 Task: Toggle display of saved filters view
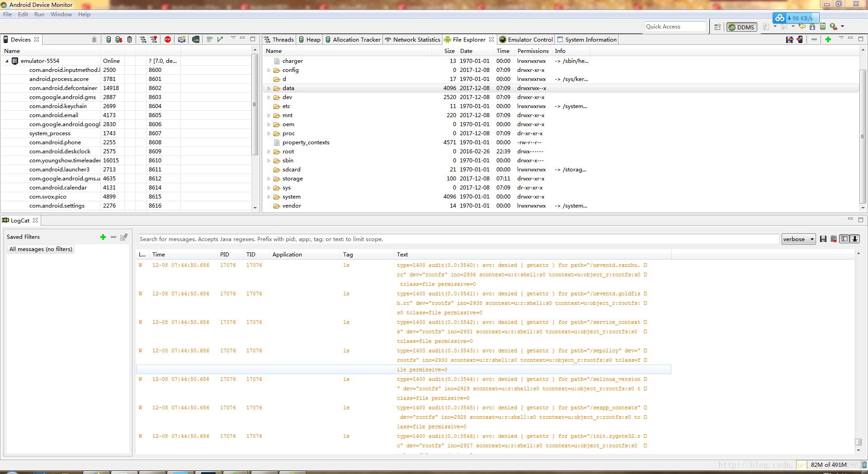pyautogui.click(x=844, y=239)
